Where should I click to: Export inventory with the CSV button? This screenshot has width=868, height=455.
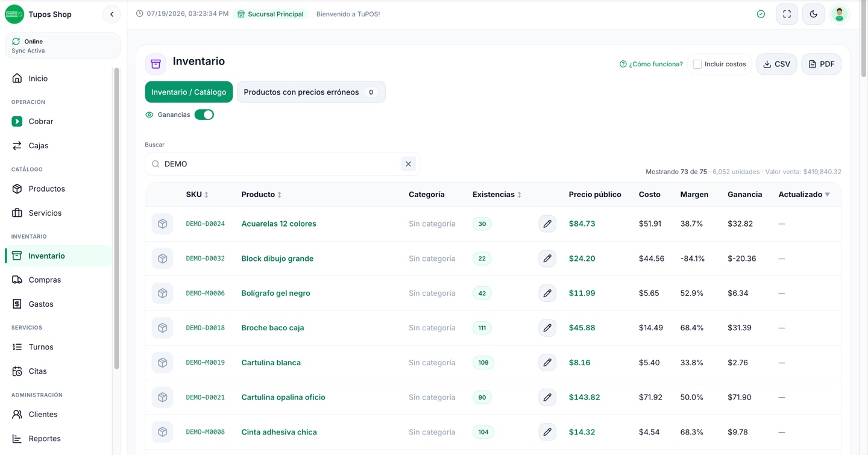click(776, 64)
